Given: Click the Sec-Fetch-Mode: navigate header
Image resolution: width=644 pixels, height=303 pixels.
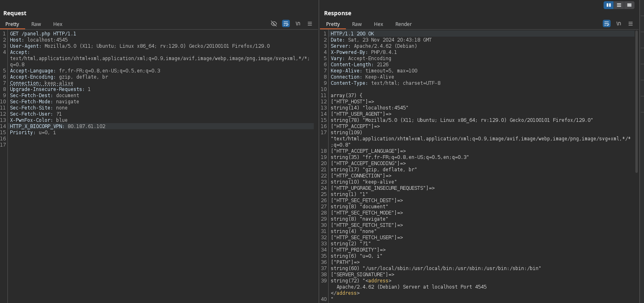Looking at the screenshot, I should tap(45, 102).
